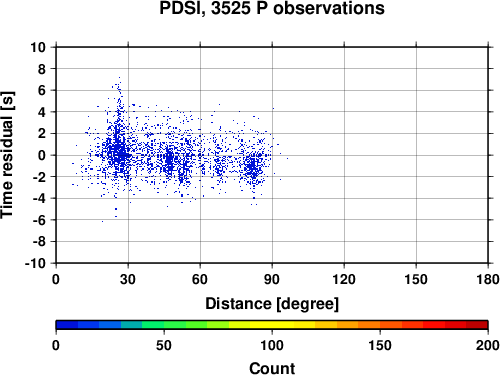Select the y-axis tick label "-8"
Viewport: 500px width, 375px height.
(39, 242)
